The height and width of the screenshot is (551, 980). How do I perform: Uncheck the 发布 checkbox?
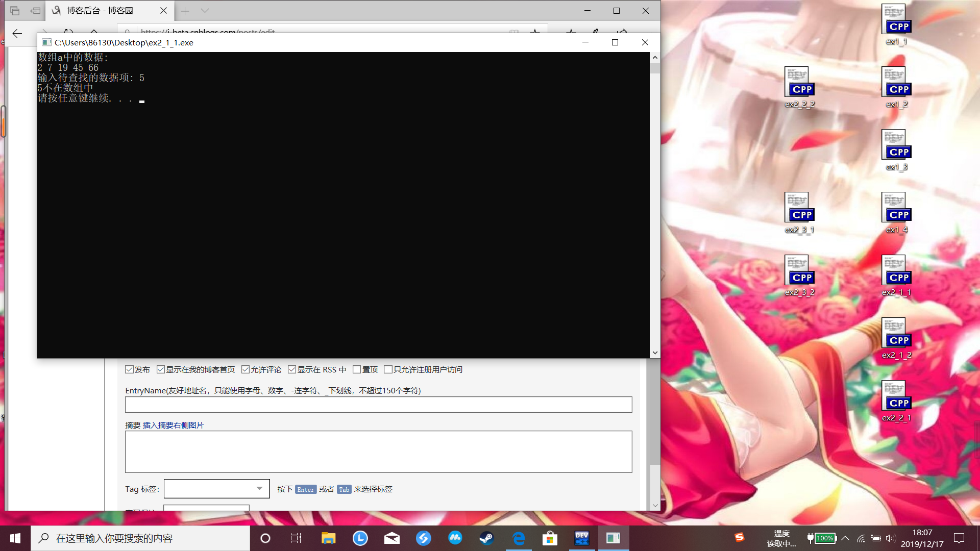click(130, 369)
